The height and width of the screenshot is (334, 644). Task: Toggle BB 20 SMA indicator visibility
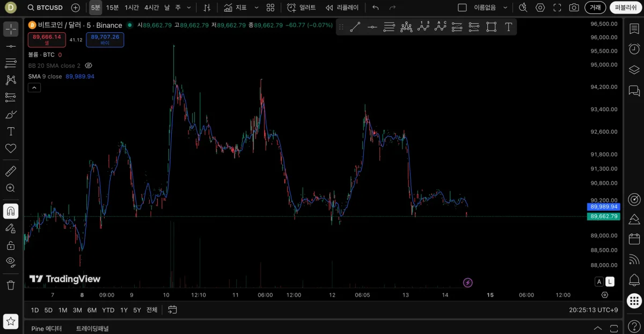[x=89, y=66]
